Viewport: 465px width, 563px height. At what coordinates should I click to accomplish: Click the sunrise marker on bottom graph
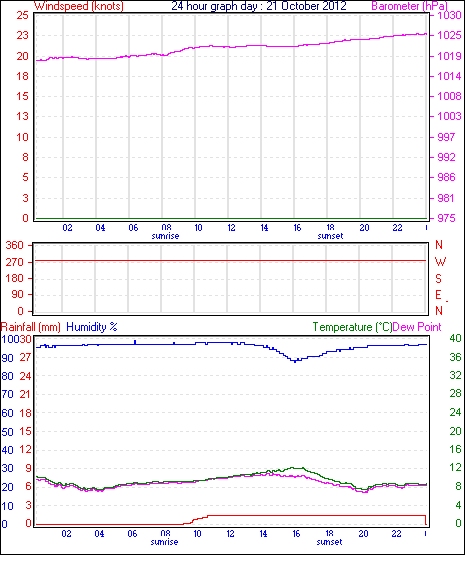(x=164, y=542)
